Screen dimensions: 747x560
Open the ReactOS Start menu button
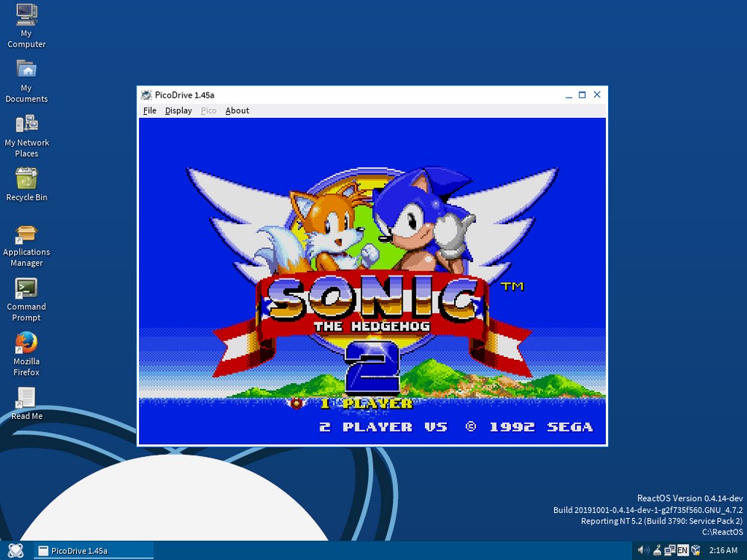click(16, 550)
